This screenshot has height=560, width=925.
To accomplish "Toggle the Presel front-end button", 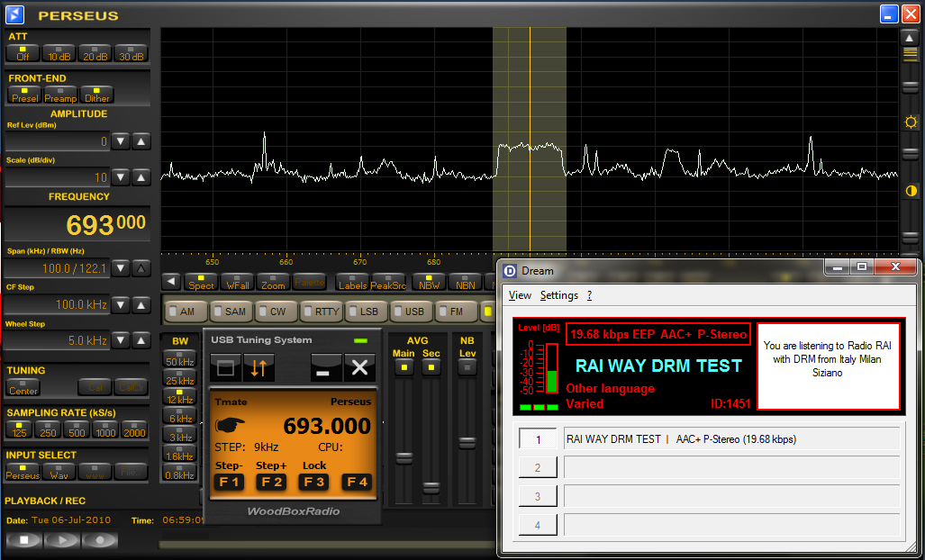I will (25, 95).
